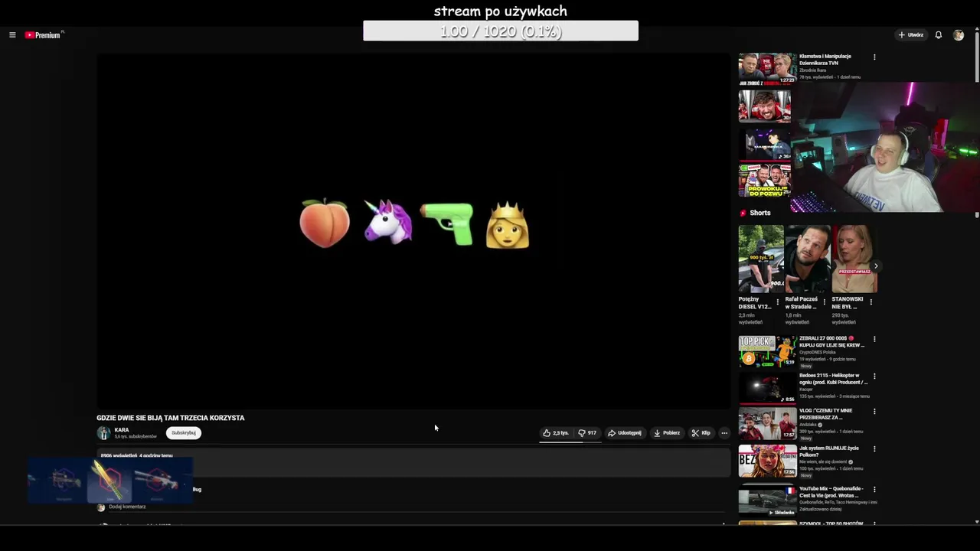The image size is (980, 551).
Task: Open the Andziaks channel name
Action: [808, 425]
